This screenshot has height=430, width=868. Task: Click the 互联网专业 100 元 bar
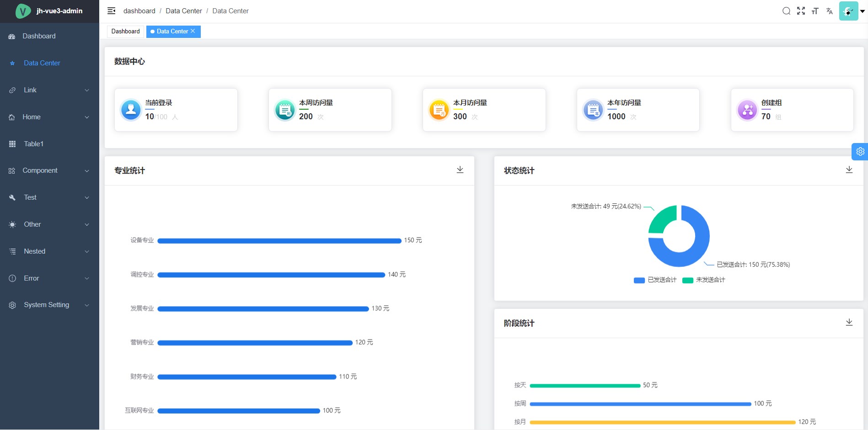(239, 410)
